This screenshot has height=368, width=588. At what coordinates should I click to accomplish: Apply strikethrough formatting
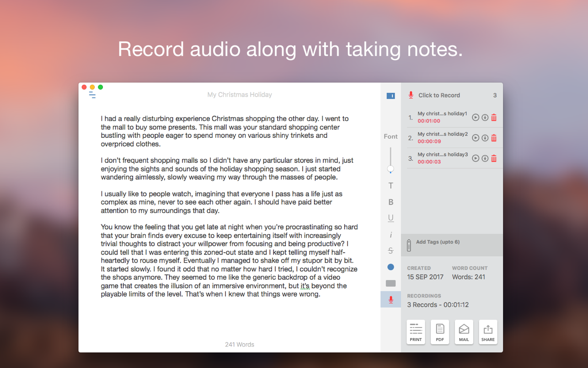click(390, 251)
